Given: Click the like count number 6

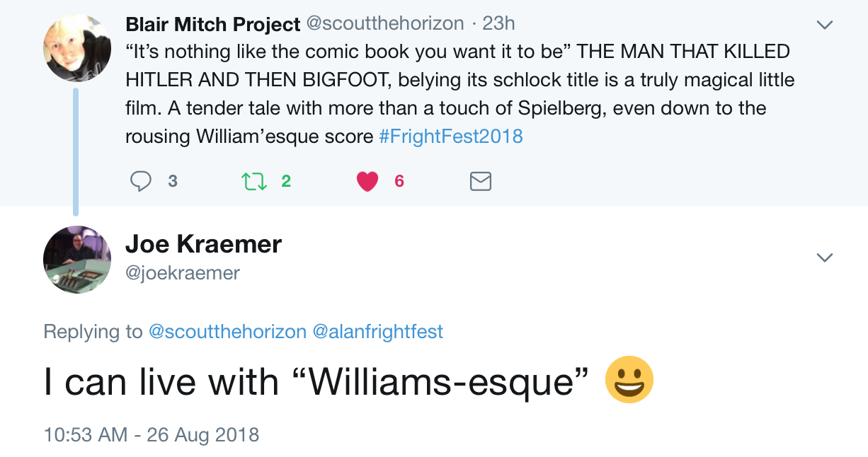Looking at the screenshot, I should [399, 182].
